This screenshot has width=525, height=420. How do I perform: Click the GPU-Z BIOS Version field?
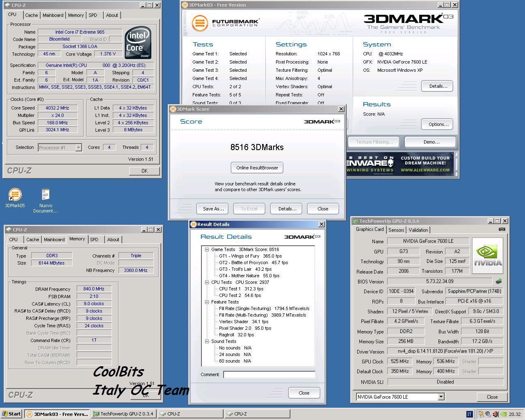(439, 281)
